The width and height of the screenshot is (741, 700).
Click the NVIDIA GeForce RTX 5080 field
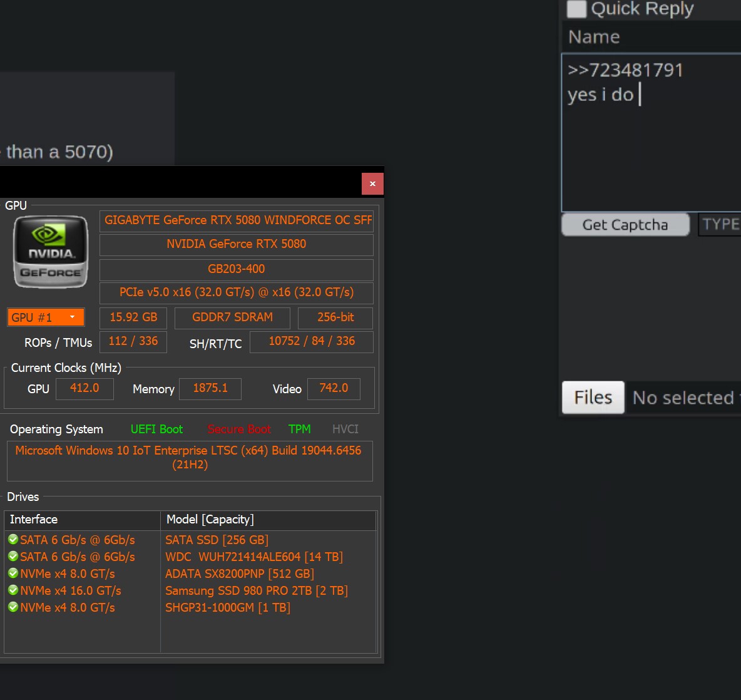tap(237, 244)
